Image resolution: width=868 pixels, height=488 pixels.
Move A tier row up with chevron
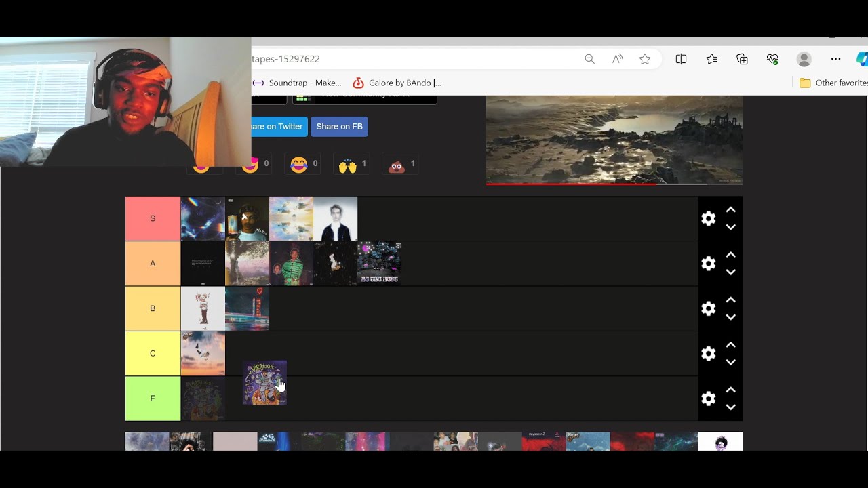point(730,255)
